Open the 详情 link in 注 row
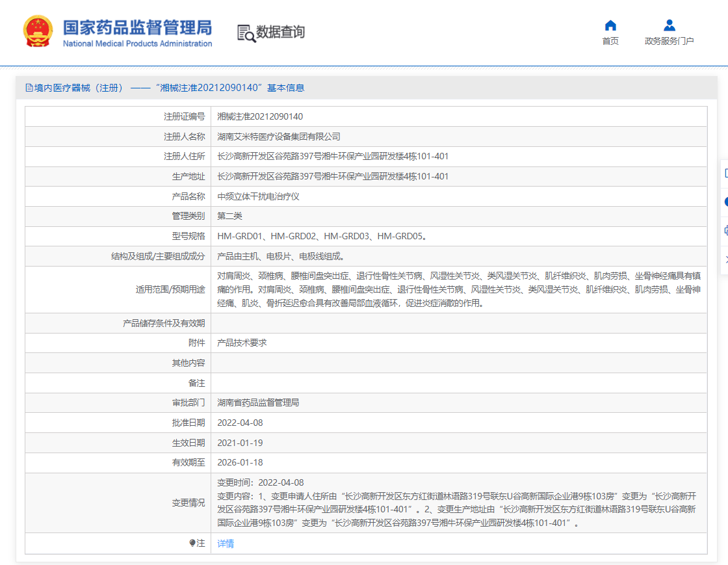Viewport: 728px width, 565px height. (x=226, y=543)
